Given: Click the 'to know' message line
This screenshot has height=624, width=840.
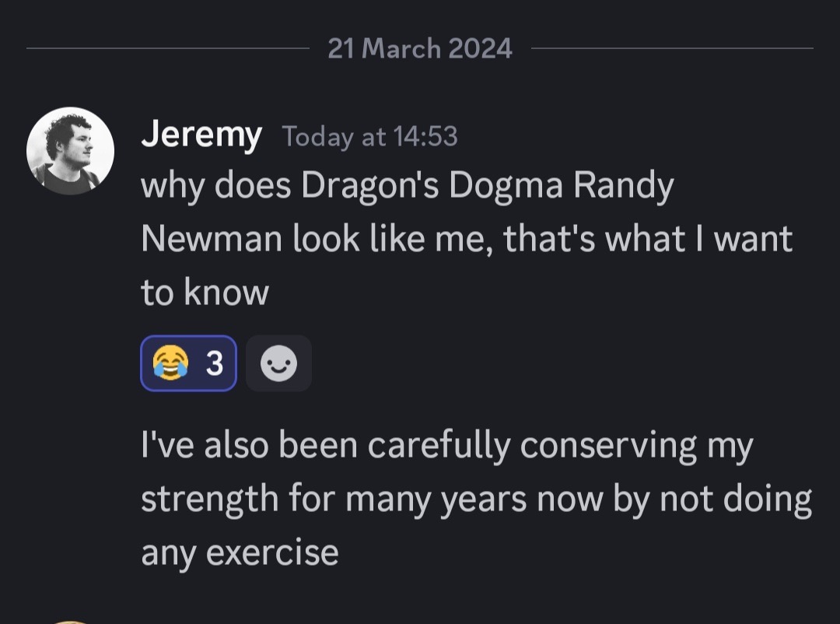Looking at the screenshot, I should tap(205, 293).
